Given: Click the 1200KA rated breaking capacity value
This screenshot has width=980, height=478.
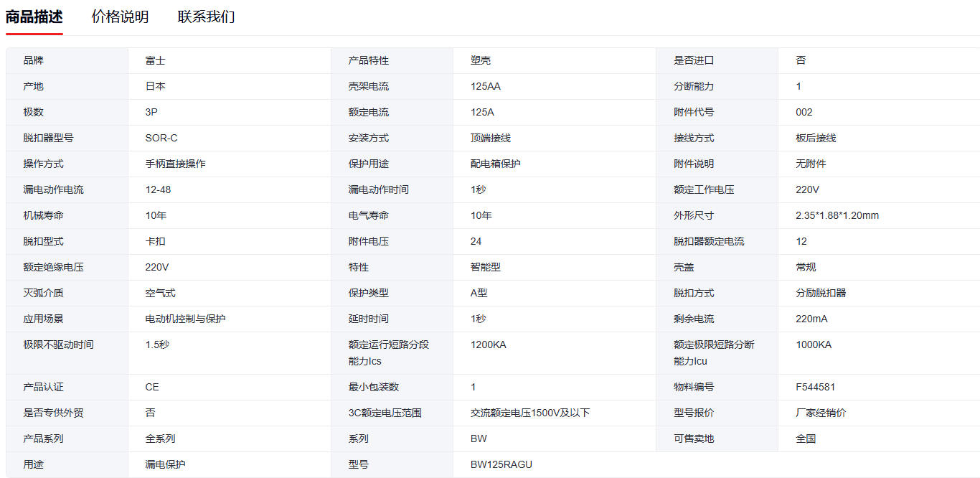Looking at the screenshot, I should point(488,345).
